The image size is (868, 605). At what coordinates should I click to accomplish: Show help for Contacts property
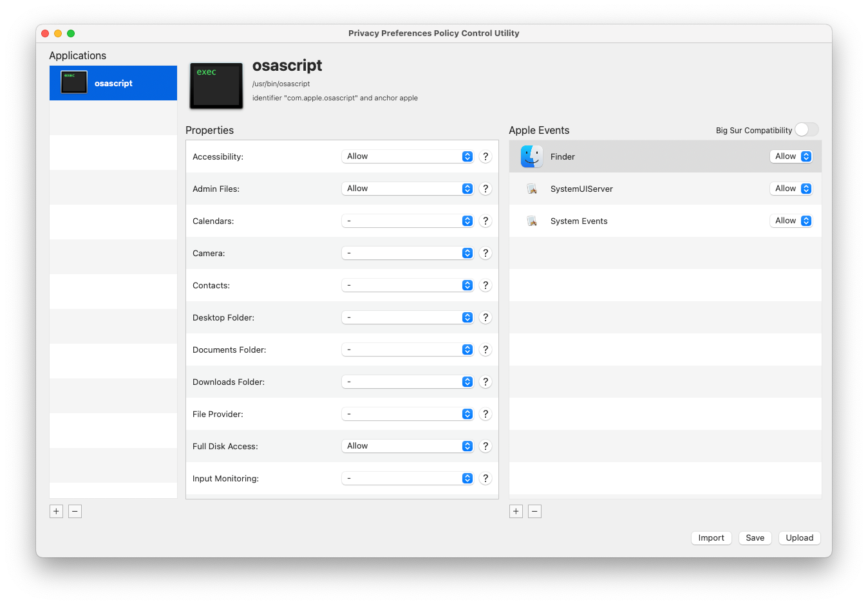coord(486,285)
